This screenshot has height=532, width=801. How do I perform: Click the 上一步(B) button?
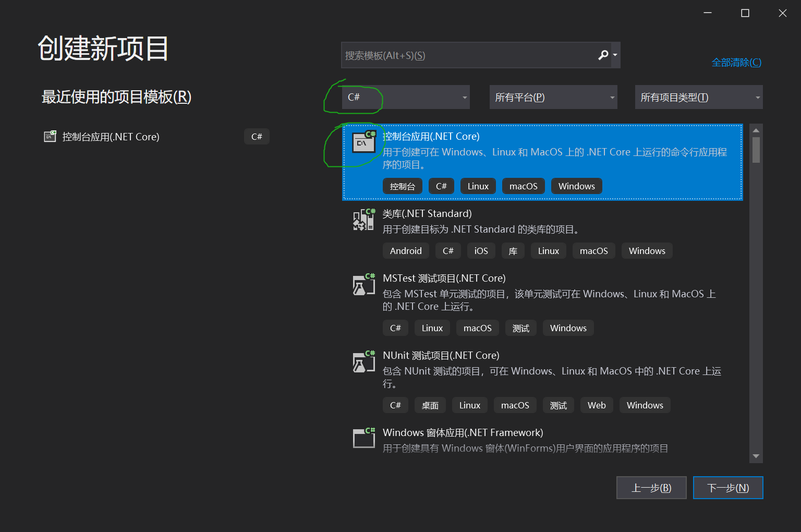coord(651,488)
